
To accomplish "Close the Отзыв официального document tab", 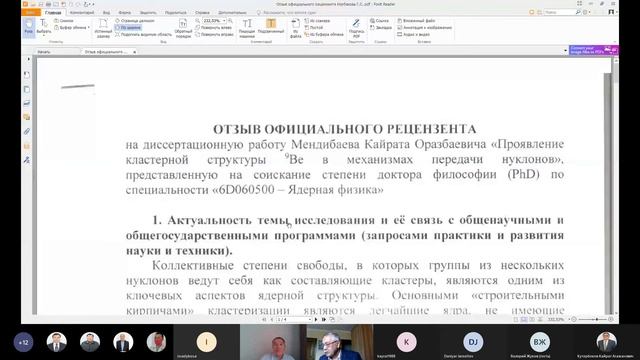I will pyautogui.click(x=134, y=52).
